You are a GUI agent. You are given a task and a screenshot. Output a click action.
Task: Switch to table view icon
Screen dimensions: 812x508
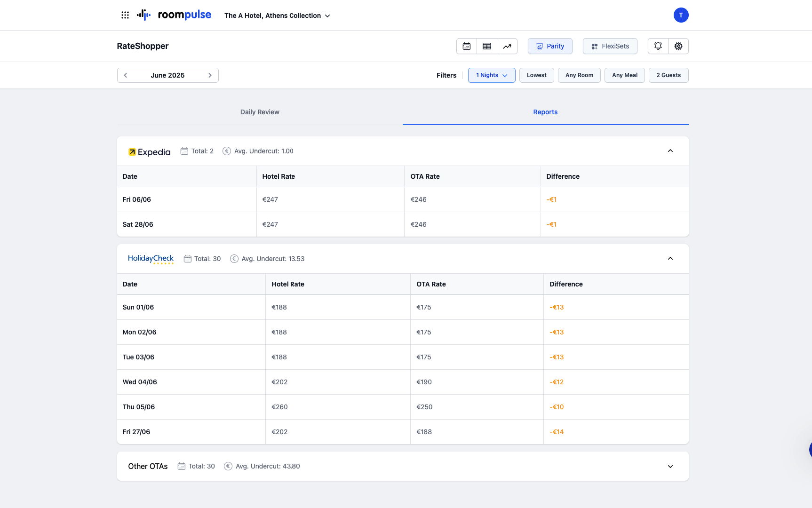point(487,46)
